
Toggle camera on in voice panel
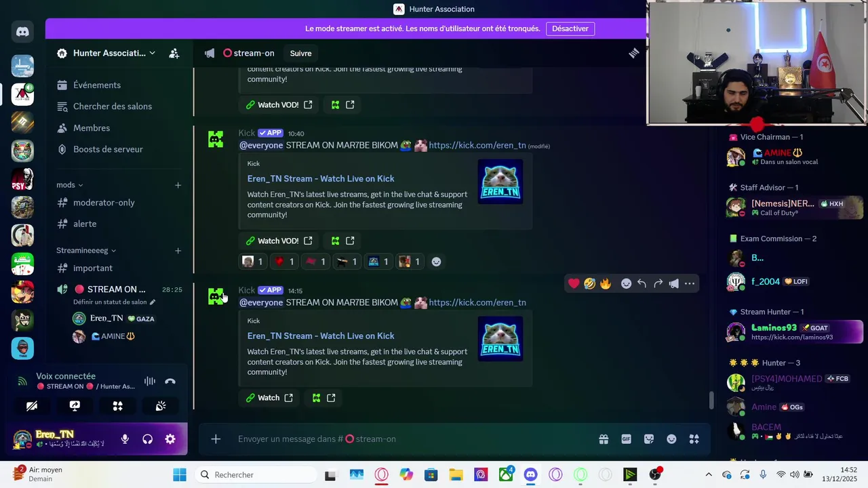point(32,406)
